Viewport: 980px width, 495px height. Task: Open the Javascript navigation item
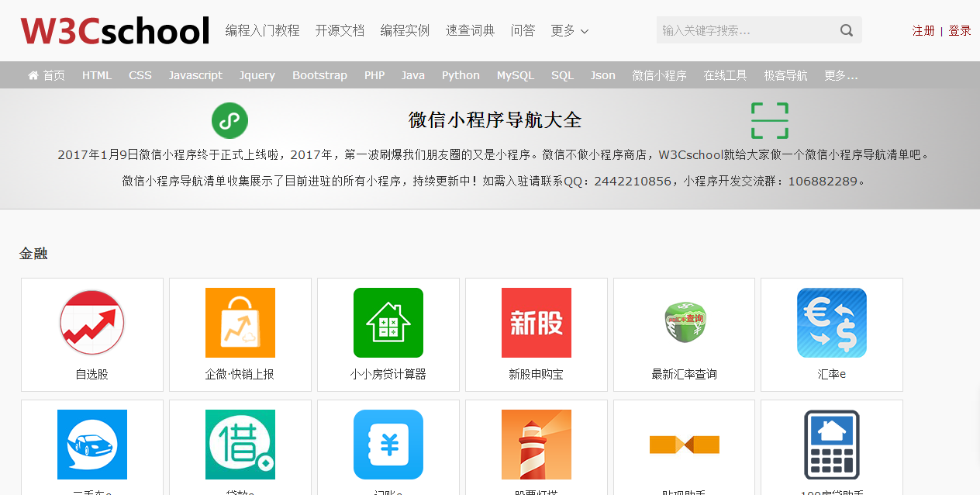point(195,75)
